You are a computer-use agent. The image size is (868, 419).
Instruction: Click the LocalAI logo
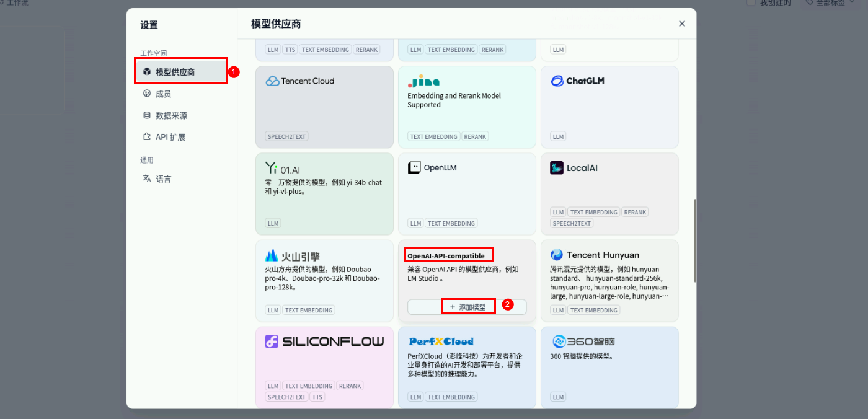pos(573,168)
